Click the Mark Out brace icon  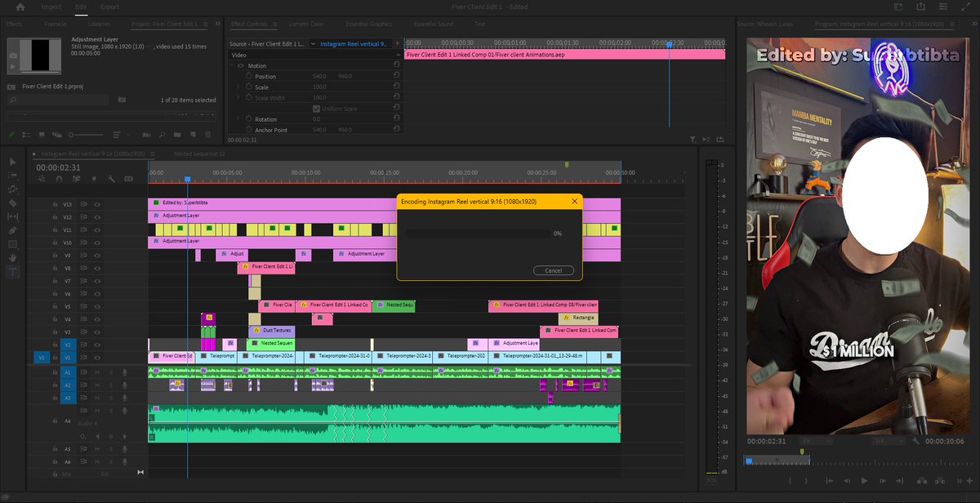[x=806, y=481]
